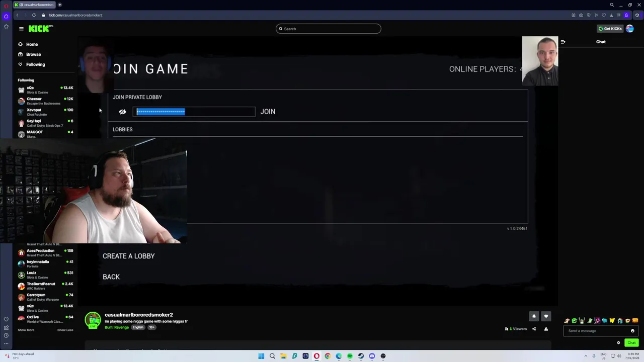644x362 pixels.
Task: Open TheBurntPeanut channel in following list
Action: [45, 286]
